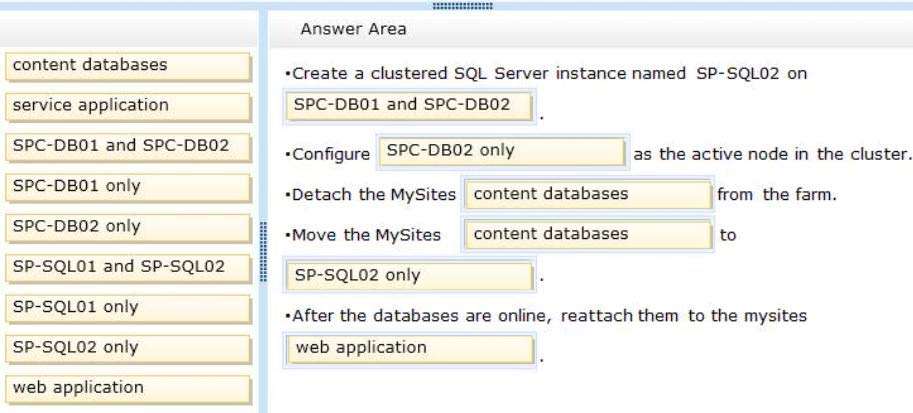Image resolution: width=913 pixels, height=413 pixels.
Task: Click the answer box after 'Detach the MySites'
Action: click(588, 195)
